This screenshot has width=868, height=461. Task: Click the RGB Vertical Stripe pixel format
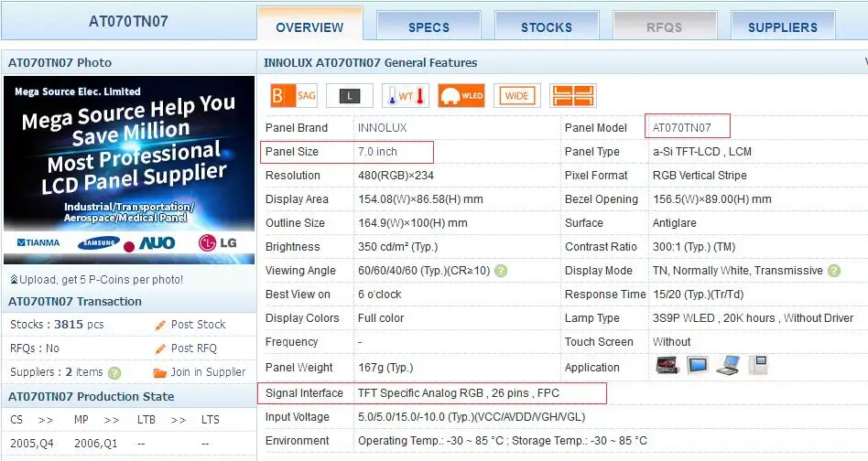[700, 176]
